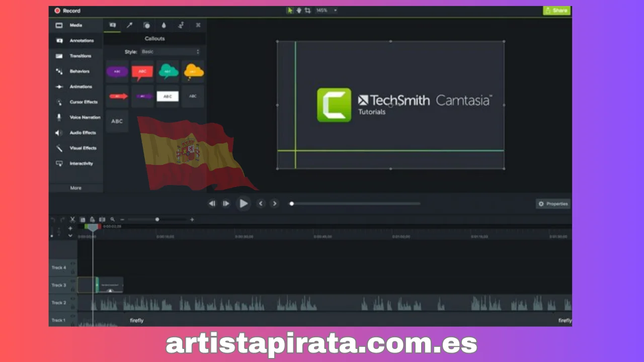This screenshot has width=644, height=362.
Task: Toggle visibility eye on Track 2
Action: (73, 299)
